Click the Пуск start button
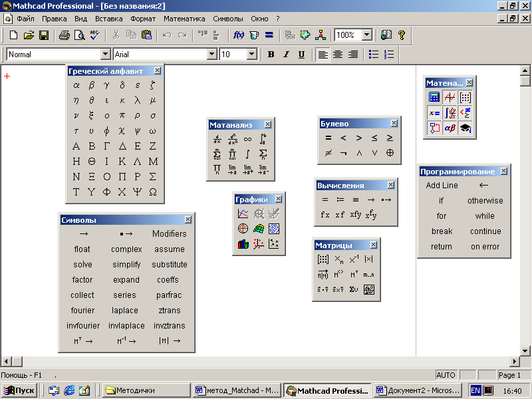Screen dimensions: 532x399 (20, 390)
